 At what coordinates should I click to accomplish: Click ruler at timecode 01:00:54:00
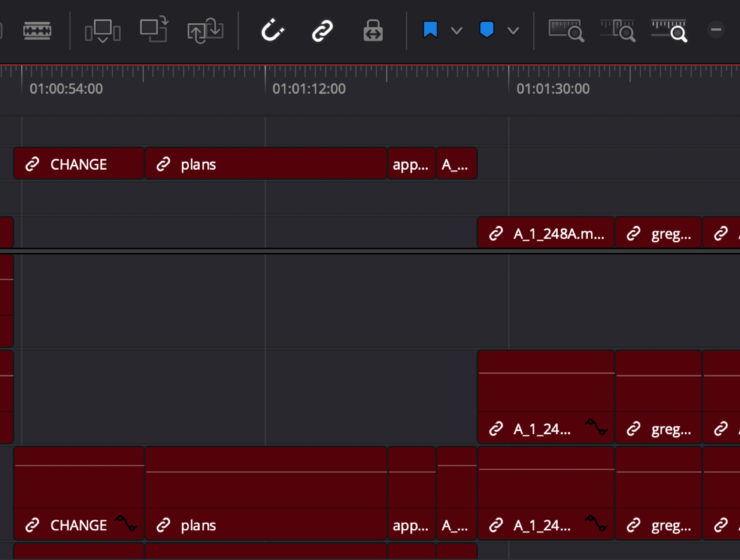pos(66,89)
